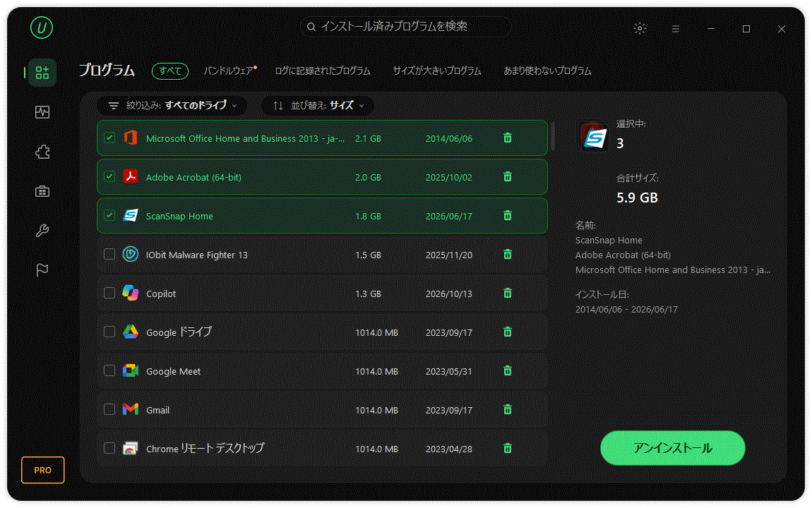Click 2014/06/06 - 2026/06/17 date range
Image resolution: width=812 pixels, height=508 pixels.
pyautogui.click(x=626, y=309)
